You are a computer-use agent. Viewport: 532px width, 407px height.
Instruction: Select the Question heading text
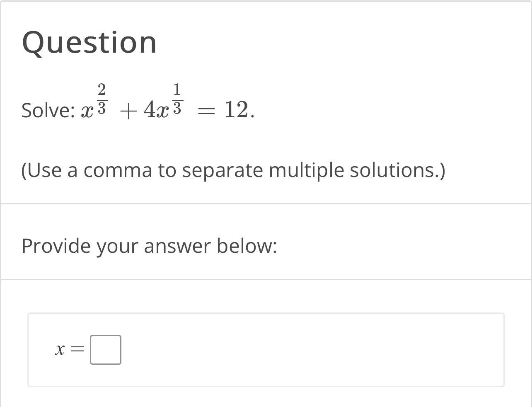point(89,41)
